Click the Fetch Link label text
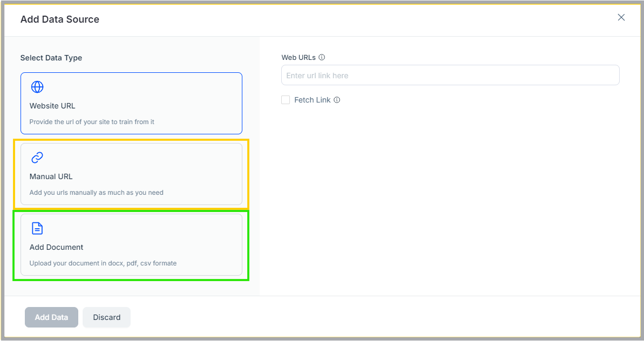 pyautogui.click(x=312, y=100)
